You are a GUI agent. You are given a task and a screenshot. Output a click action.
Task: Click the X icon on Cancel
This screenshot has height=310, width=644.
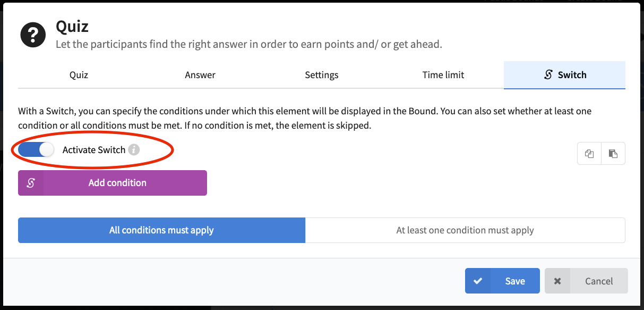(557, 281)
